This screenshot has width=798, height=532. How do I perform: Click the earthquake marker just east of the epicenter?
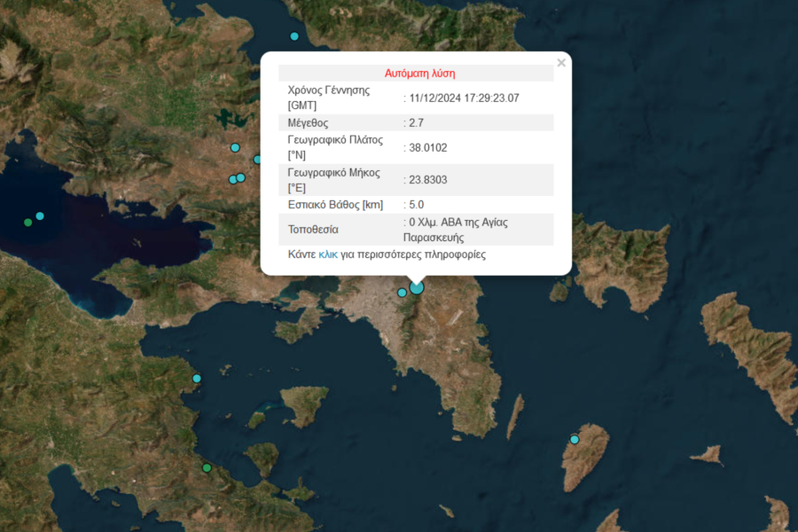coord(402,293)
